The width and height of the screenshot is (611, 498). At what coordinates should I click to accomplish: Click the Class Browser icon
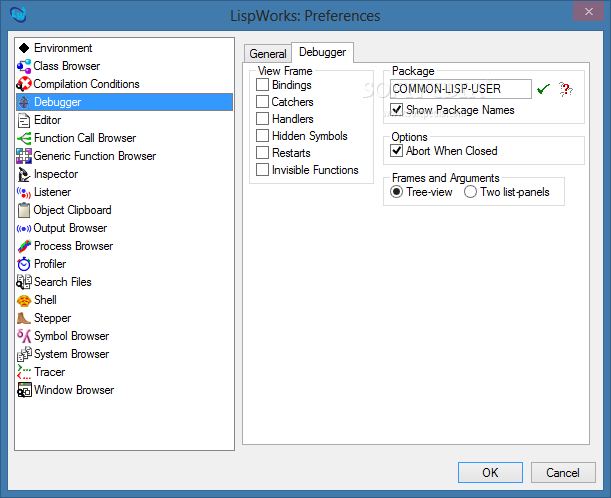24,66
